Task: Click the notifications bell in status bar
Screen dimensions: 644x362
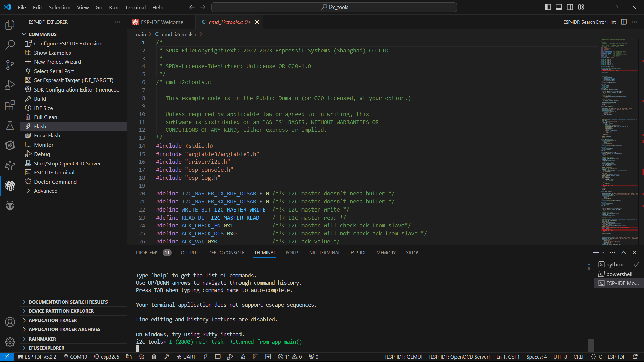Action: (635, 357)
